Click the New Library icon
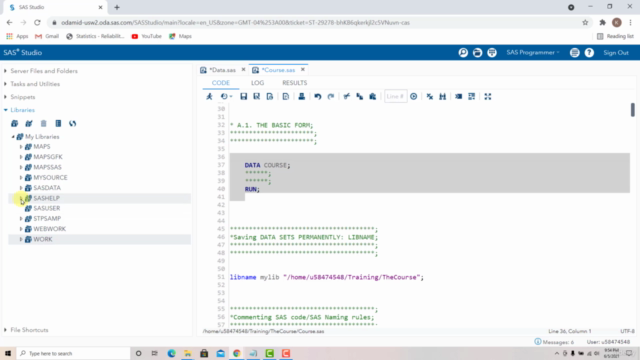 [15, 123]
